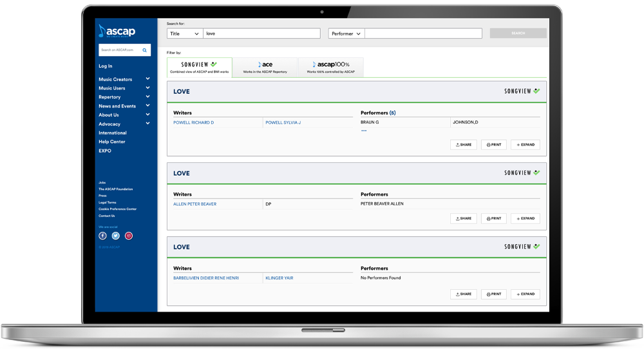Share the first LOVE result
The width and height of the screenshot is (644, 349).
(x=464, y=144)
